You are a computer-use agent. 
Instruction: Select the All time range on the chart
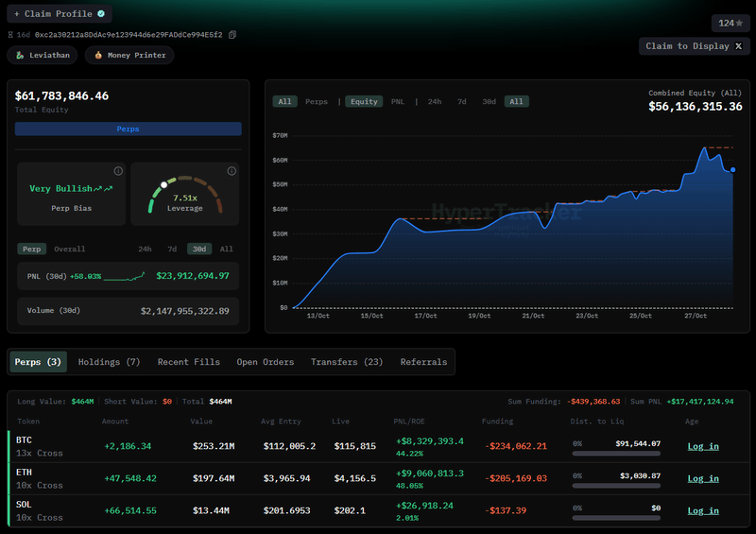[516, 101]
